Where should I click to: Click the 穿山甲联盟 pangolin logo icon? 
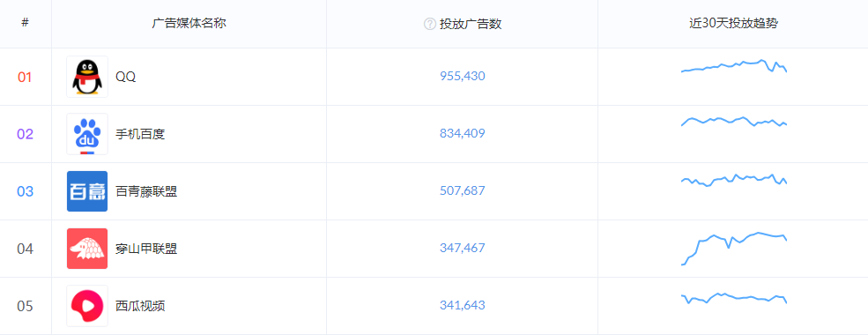(x=87, y=249)
